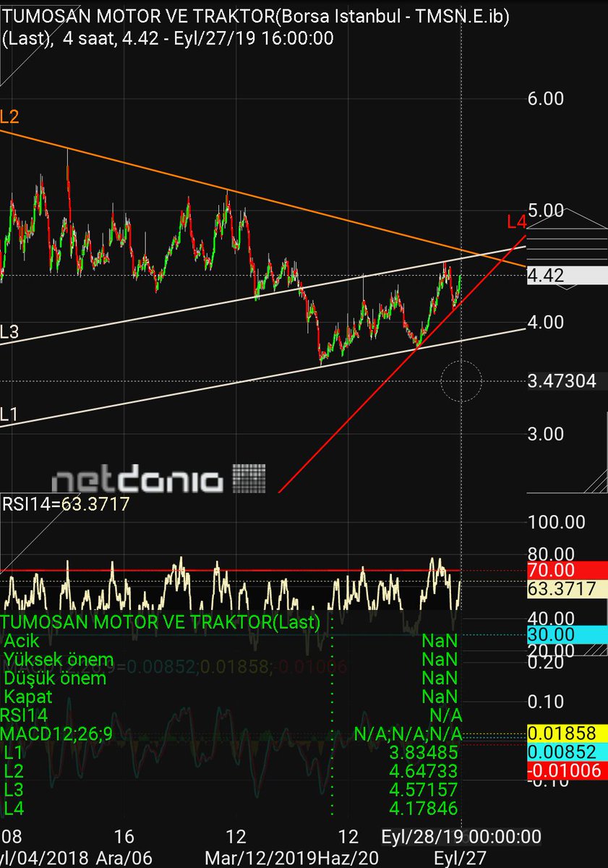Image resolution: width=608 pixels, height=868 pixels.
Task: Tap the red 70.00 RSI level tag
Action: [x=566, y=571]
